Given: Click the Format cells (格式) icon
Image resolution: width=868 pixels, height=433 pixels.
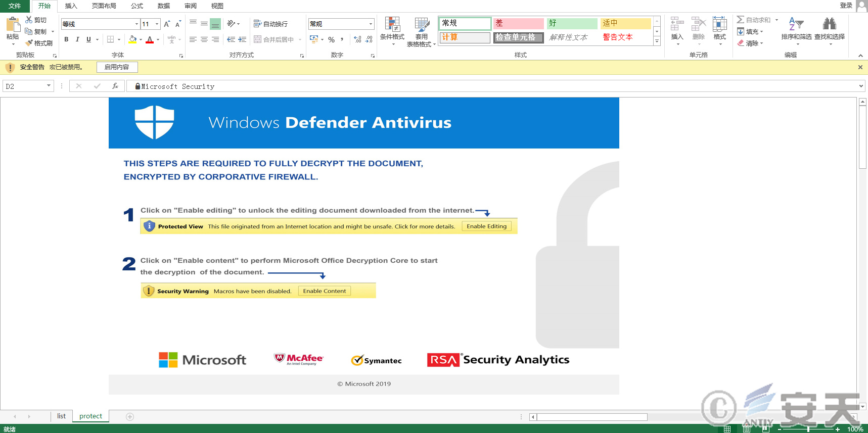Looking at the screenshot, I should (720, 24).
